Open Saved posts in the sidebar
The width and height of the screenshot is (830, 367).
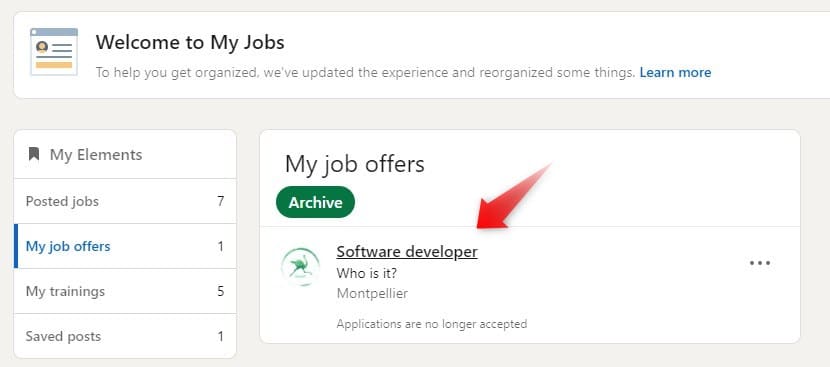click(x=125, y=336)
